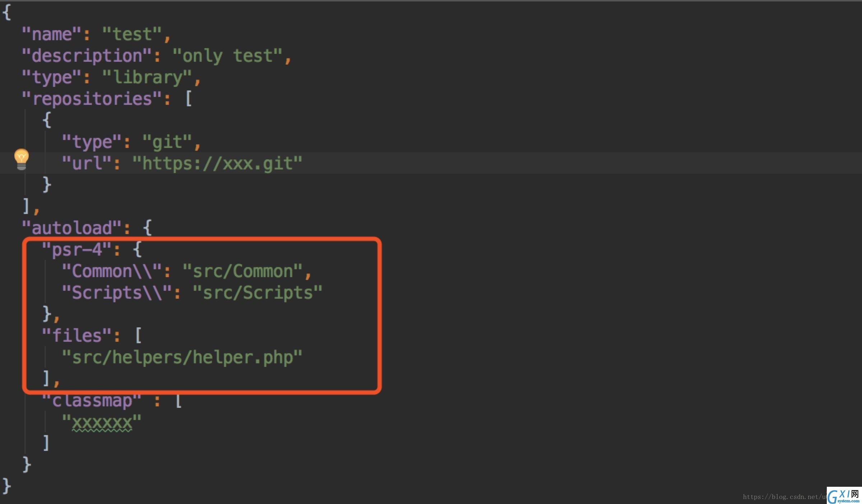Select the "description" key
The image size is (862, 504).
pos(87,56)
